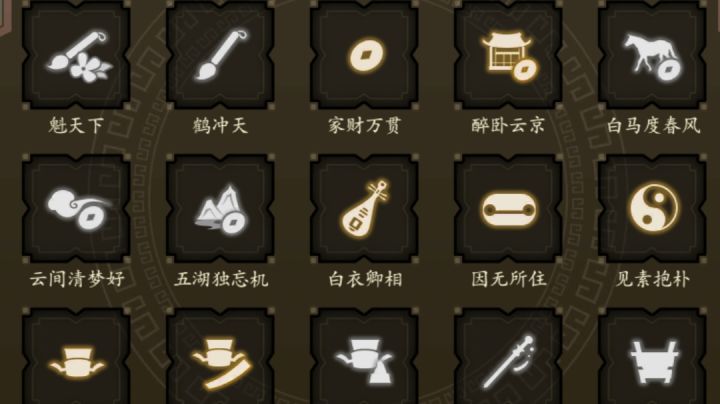
Task: Open the 见素抱朴 yin-yang icon
Action: (x=652, y=208)
